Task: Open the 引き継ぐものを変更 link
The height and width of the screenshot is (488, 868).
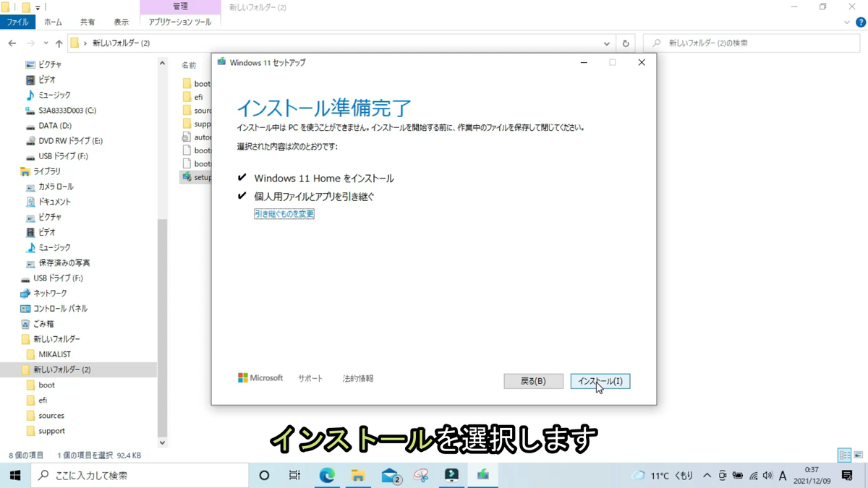Action: 284,214
